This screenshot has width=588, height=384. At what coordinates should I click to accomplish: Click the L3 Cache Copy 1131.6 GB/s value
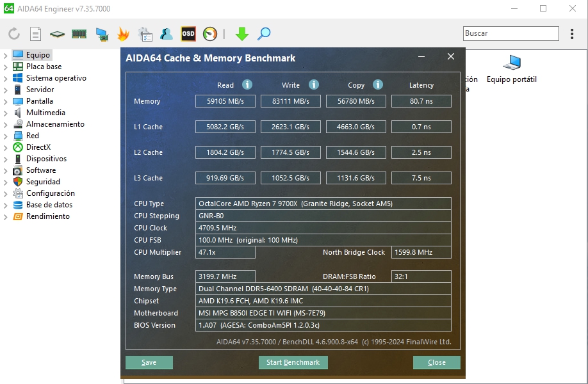356,178
